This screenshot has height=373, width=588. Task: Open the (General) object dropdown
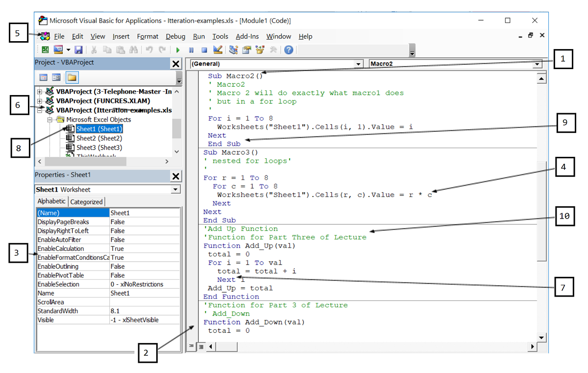click(x=358, y=64)
